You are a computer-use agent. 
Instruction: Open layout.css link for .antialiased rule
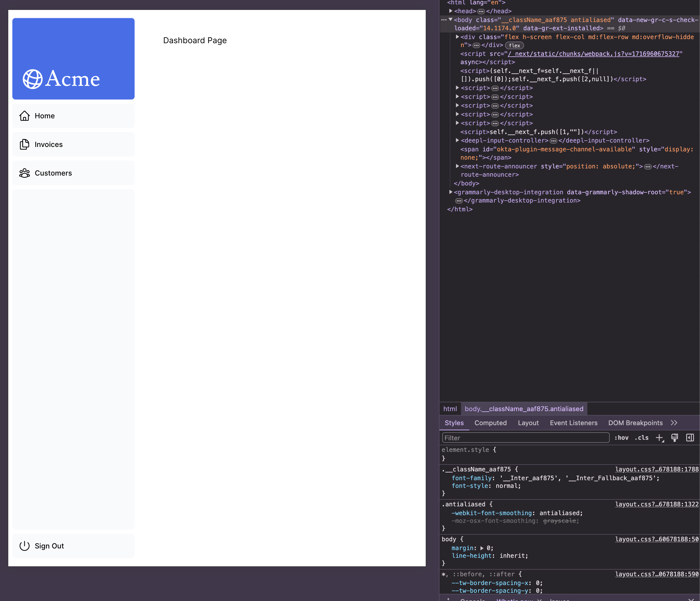click(x=656, y=504)
